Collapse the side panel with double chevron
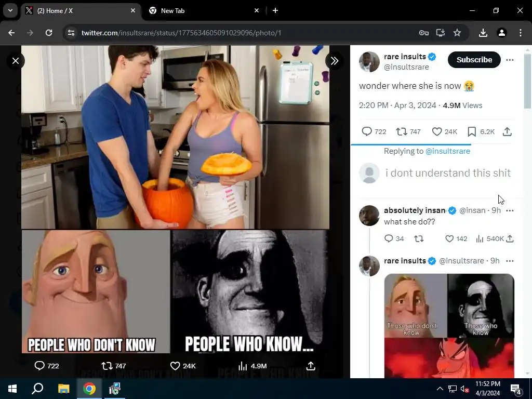532x399 pixels. tap(334, 61)
